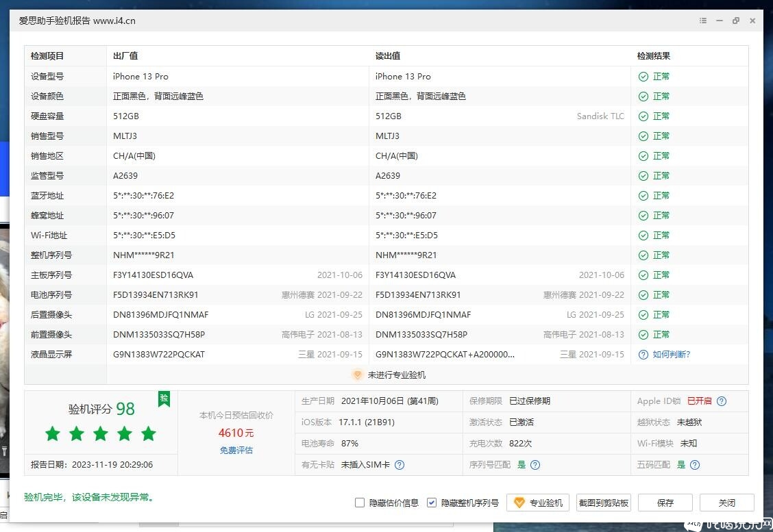This screenshot has height=532, width=773.
Task: Click the question icon in 液晶显示屏 row
Action: pyautogui.click(x=643, y=355)
